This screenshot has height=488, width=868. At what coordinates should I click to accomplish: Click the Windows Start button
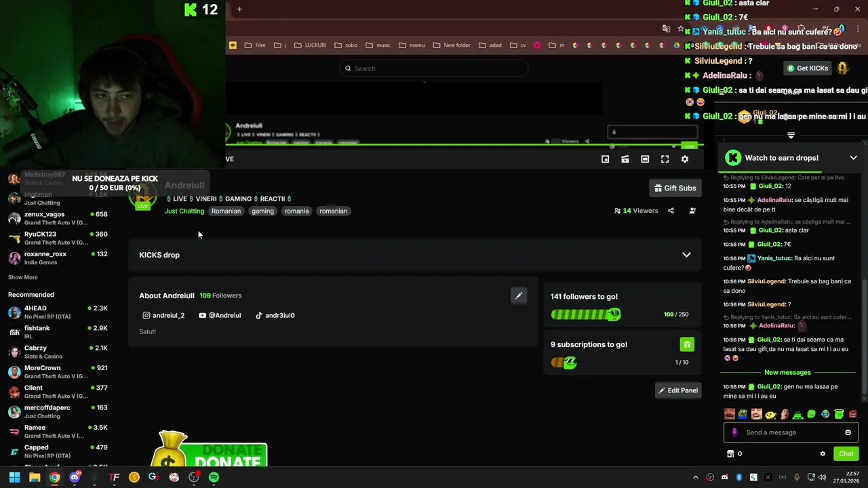coord(14,477)
